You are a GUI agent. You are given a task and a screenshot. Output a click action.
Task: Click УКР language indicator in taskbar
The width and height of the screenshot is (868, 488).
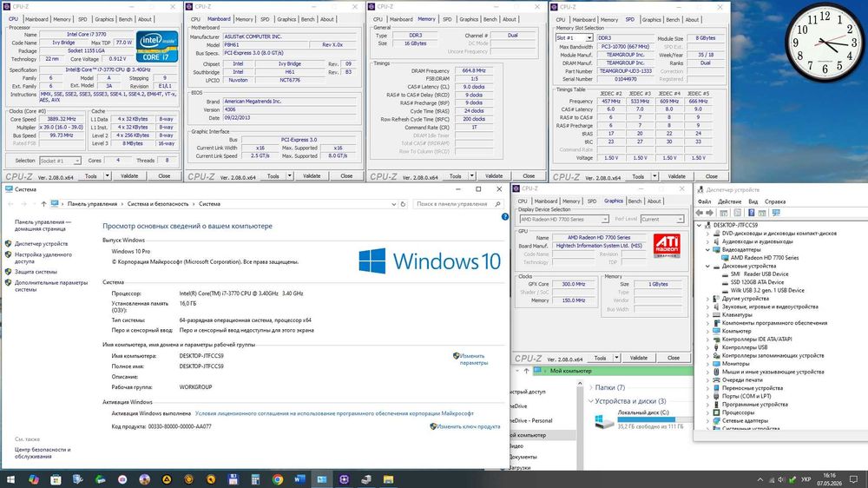pos(806,479)
